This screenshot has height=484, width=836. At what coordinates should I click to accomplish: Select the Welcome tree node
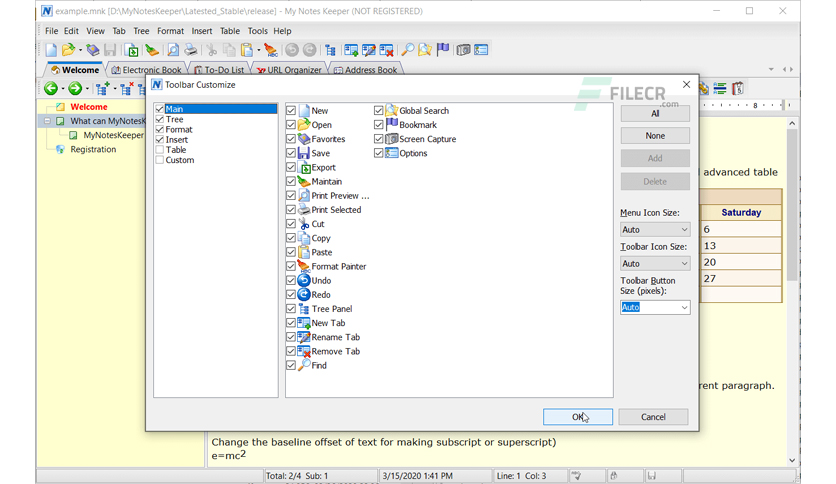[89, 107]
